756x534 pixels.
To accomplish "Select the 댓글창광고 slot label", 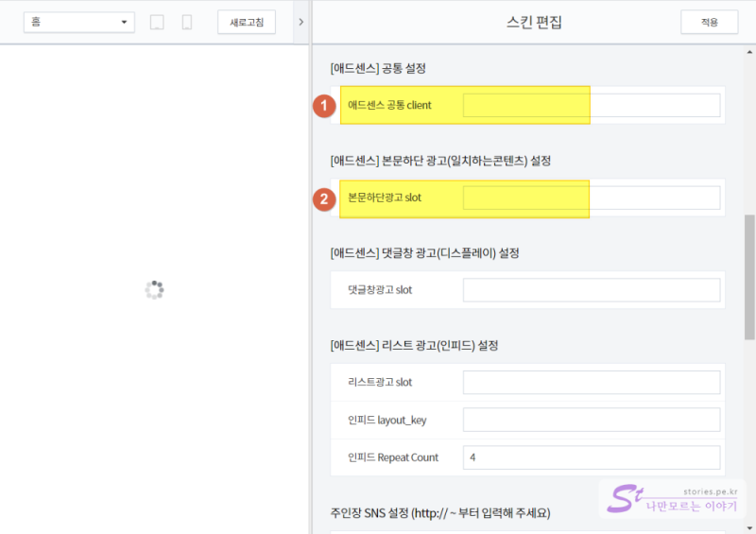I will click(x=380, y=290).
